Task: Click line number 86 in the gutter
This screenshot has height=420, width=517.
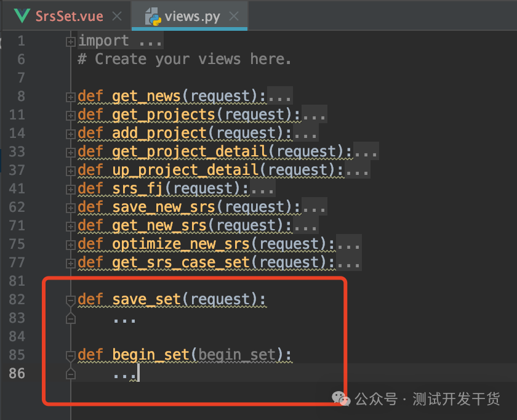Action: [17, 373]
